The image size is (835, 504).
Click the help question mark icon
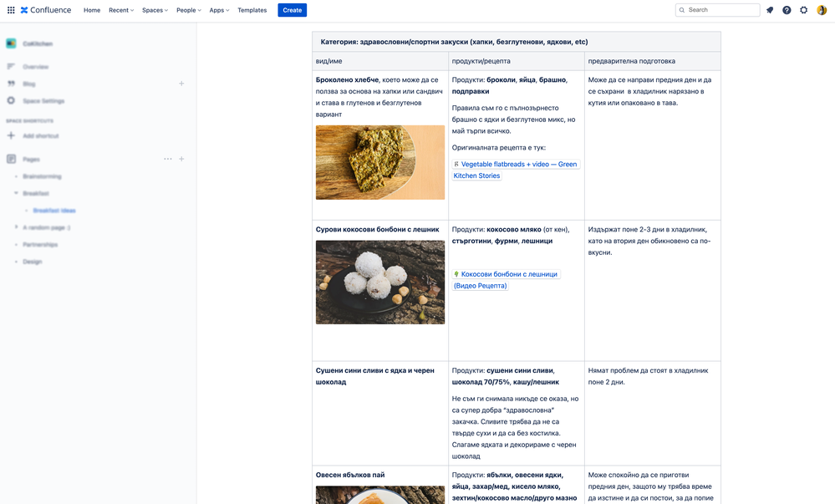point(786,10)
